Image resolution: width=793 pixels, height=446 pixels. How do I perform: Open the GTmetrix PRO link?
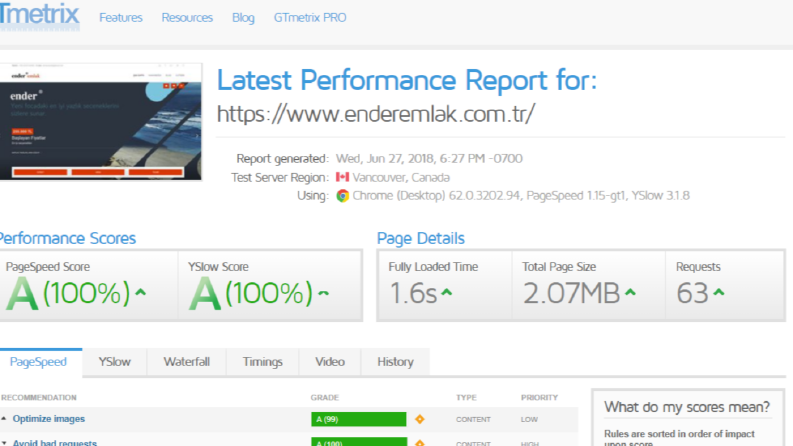tap(310, 18)
